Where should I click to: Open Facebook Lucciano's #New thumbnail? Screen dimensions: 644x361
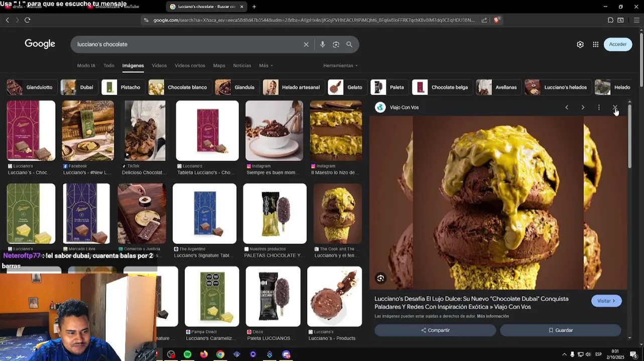88,131
